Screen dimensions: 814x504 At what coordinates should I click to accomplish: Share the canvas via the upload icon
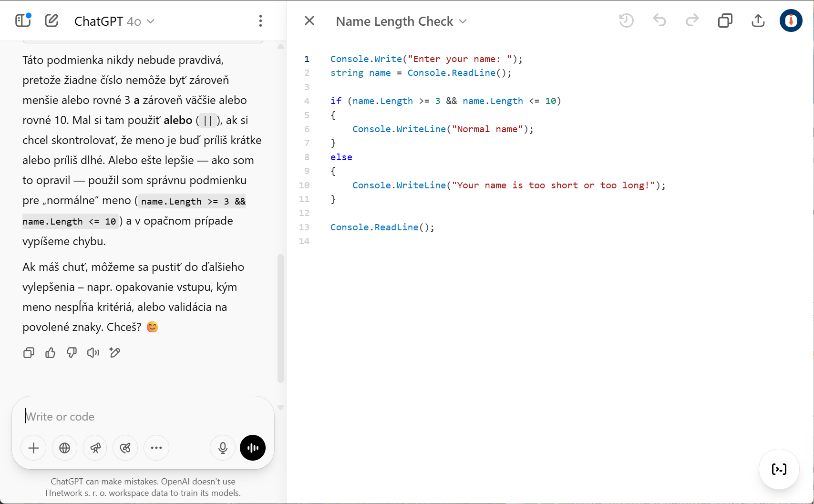(758, 21)
